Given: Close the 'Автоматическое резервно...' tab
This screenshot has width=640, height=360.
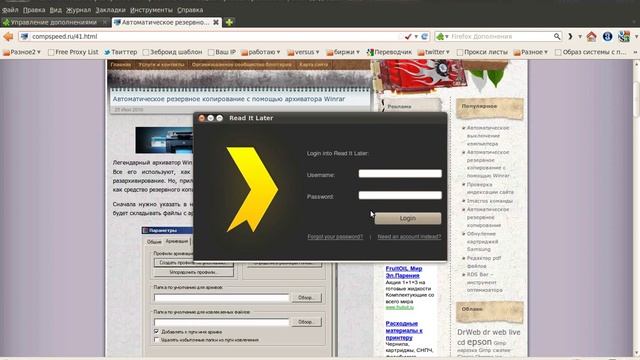Looking at the screenshot, I should [x=216, y=22].
